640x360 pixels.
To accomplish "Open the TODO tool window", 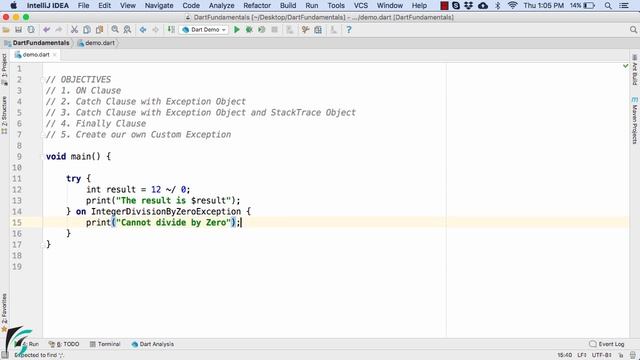I will [x=64, y=344].
